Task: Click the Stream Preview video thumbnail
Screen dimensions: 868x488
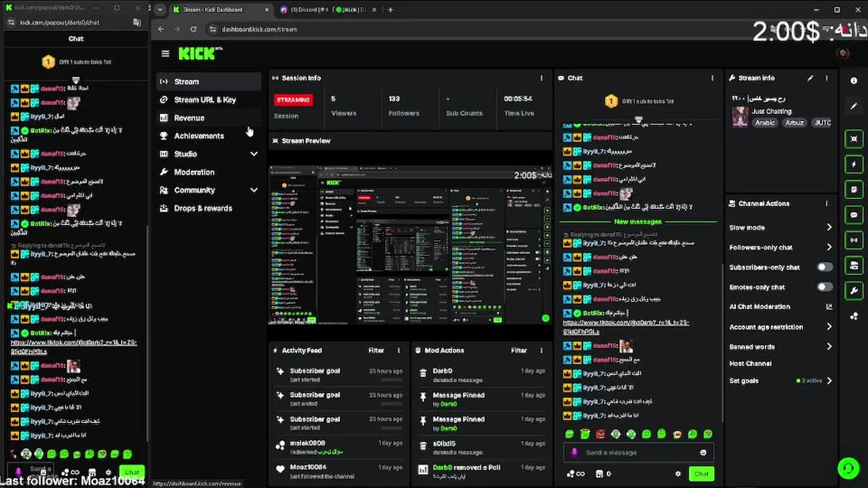Action: [x=410, y=244]
